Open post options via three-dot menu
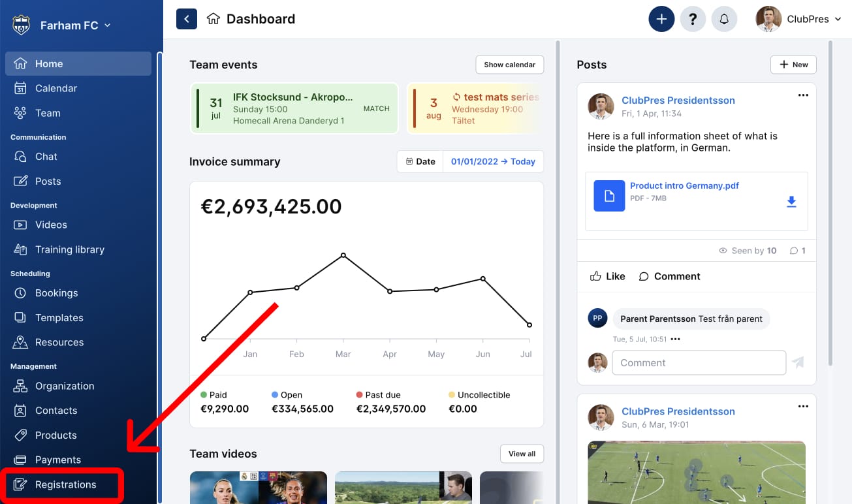 pos(803,95)
